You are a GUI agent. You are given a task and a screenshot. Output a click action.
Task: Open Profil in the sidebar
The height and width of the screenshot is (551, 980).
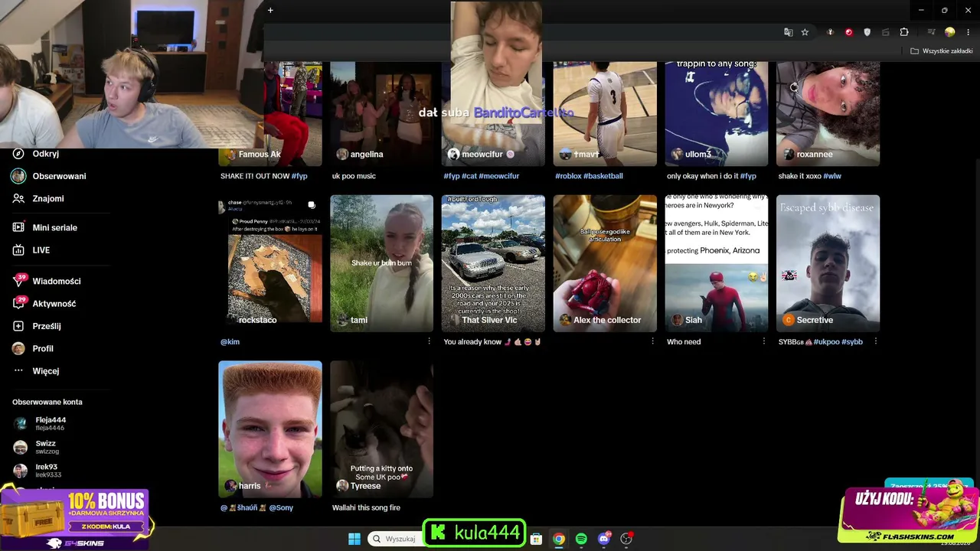pos(43,348)
